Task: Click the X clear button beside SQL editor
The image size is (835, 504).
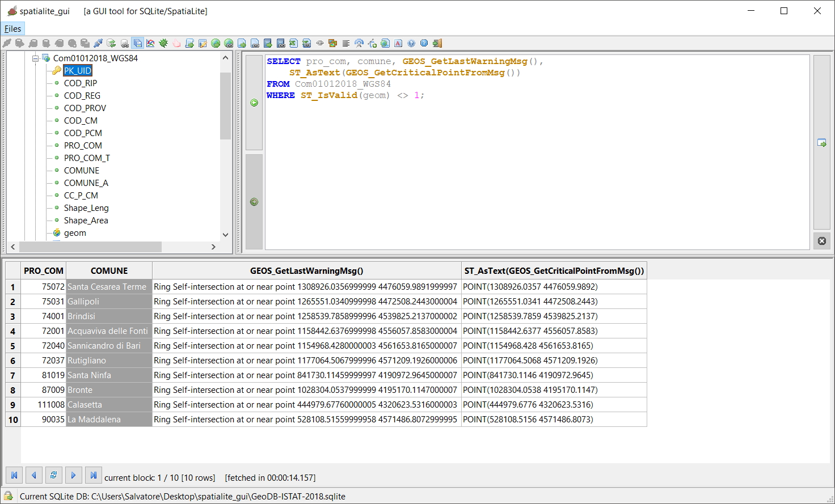Action: 821,241
